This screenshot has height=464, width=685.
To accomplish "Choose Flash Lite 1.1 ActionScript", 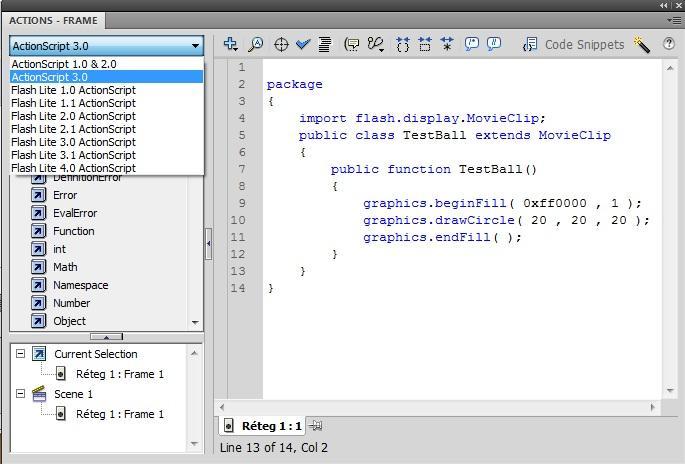I will pos(107,103).
